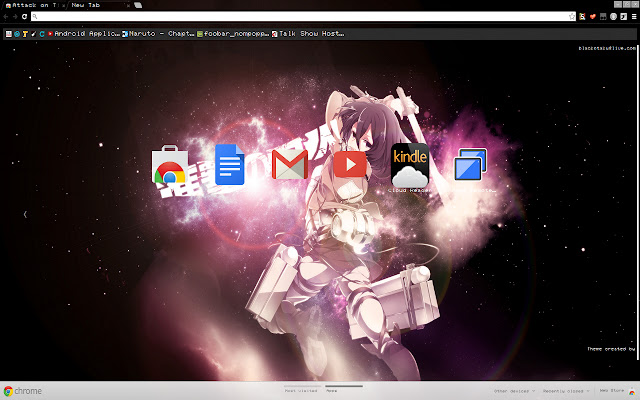Image resolution: width=640 pixels, height=400 pixels.
Task: Open the Gmail app icon
Action: pos(289,165)
